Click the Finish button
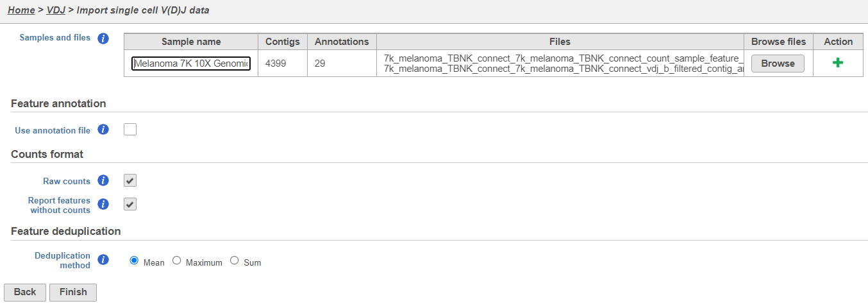868x308 pixels. pos(73,292)
